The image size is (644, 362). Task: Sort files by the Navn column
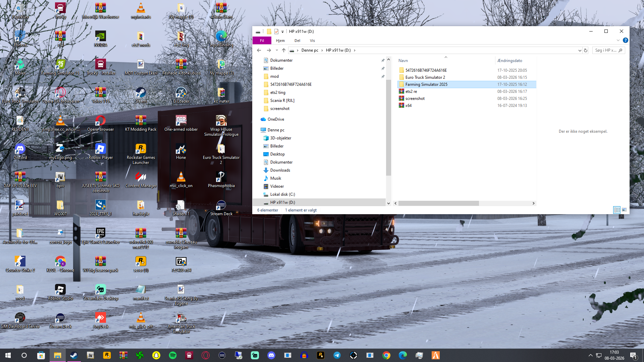403,61
